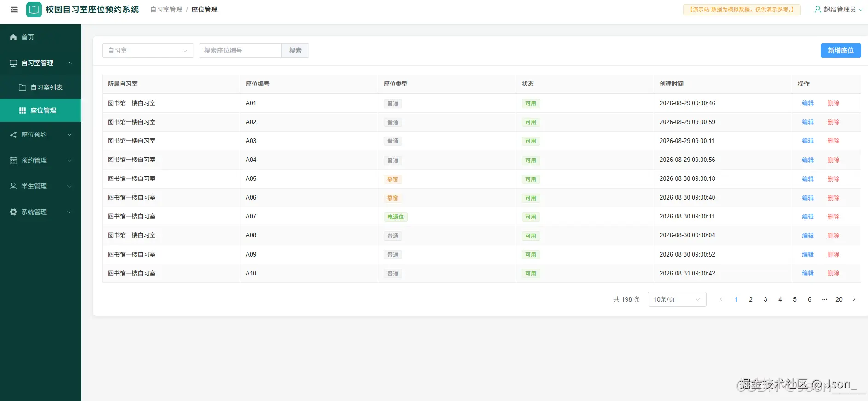
Task: Toggle the sidebar collapse hamburger icon
Action: [x=14, y=10]
